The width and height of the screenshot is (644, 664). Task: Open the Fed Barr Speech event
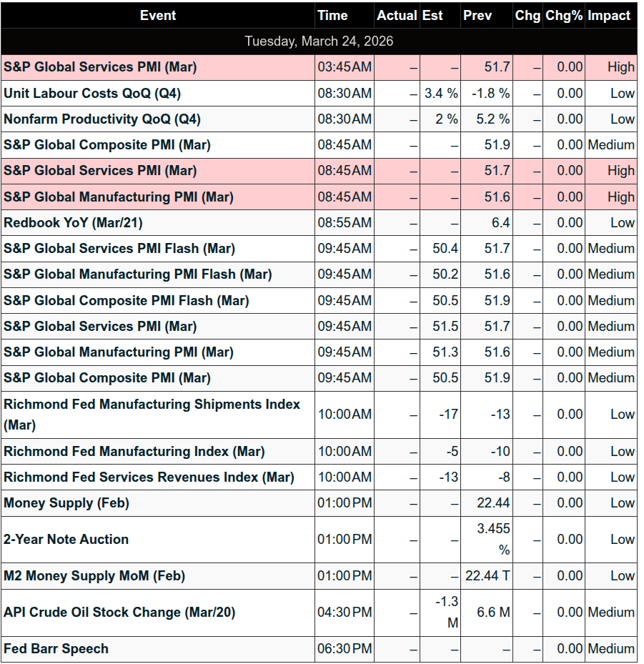tap(56, 649)
